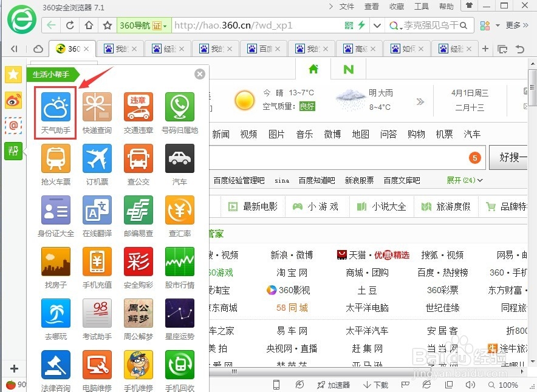
Task: Open the 最新电影 channel link
Action: click(253, 206)
